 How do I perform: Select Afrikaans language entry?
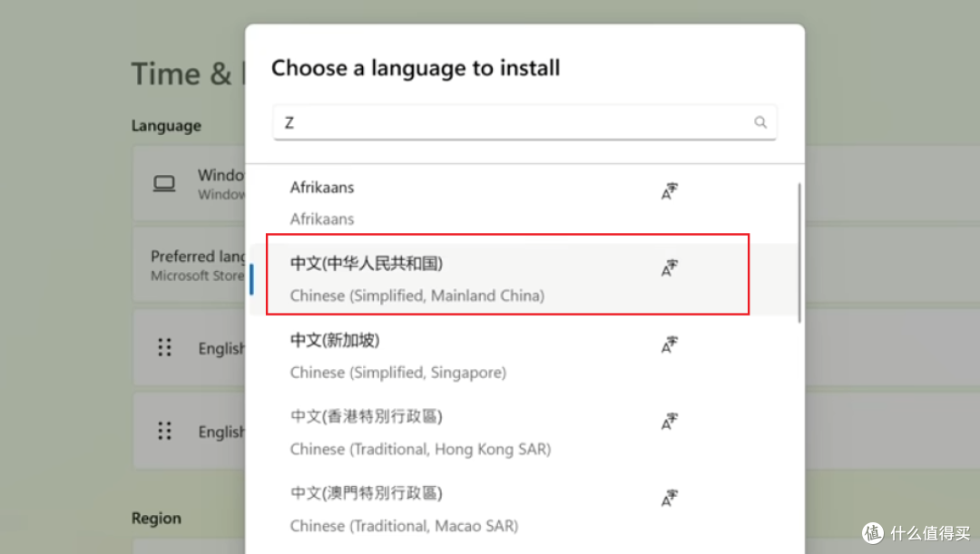coord(524,203)
